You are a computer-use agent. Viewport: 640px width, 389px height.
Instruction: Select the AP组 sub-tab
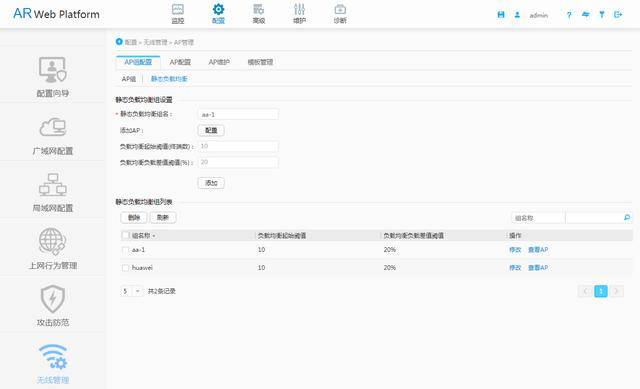click(129, 79)
